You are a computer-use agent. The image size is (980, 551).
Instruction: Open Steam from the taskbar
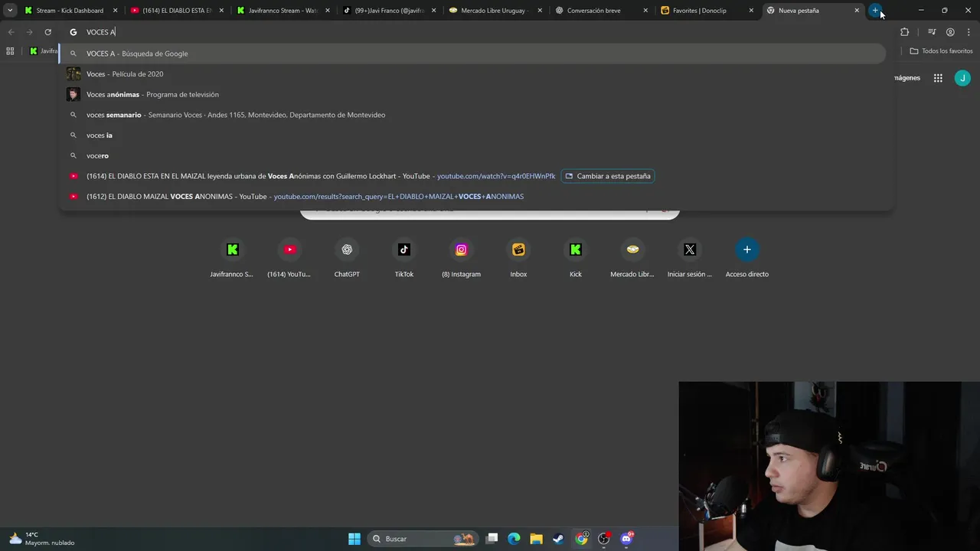[558, 539]
